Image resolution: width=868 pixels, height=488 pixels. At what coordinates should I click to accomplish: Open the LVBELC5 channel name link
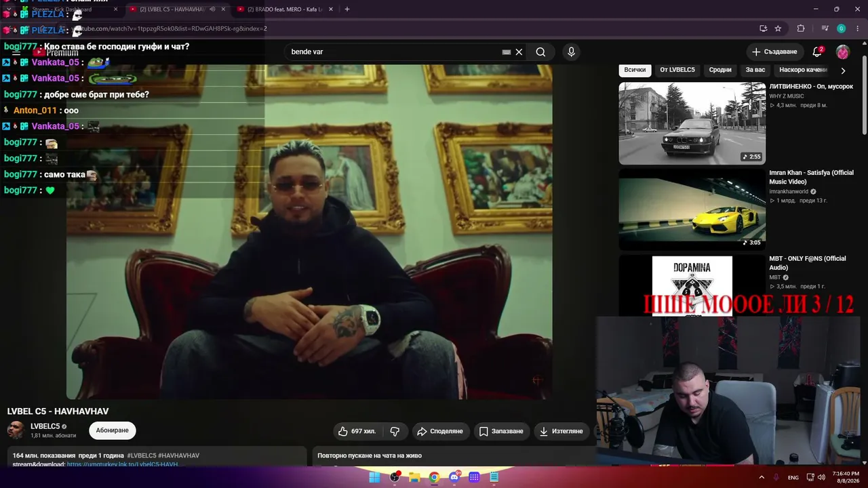pos(45,426)
